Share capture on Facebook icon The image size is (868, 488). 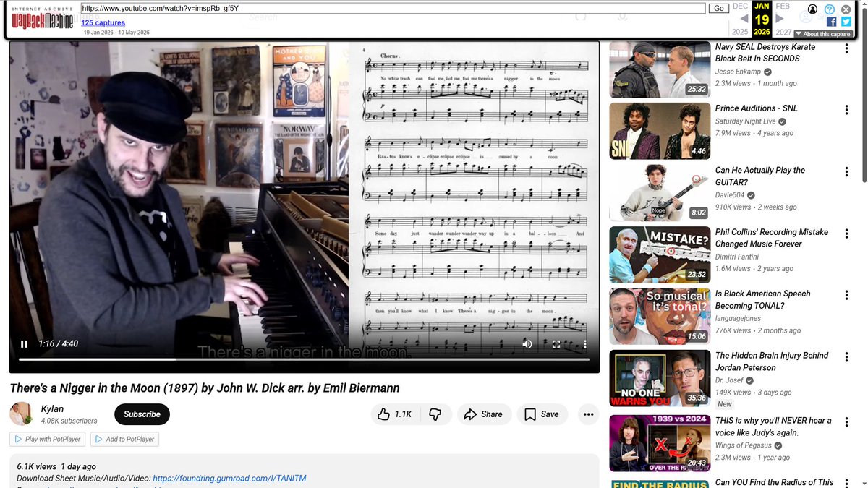(x=832, y=22)
